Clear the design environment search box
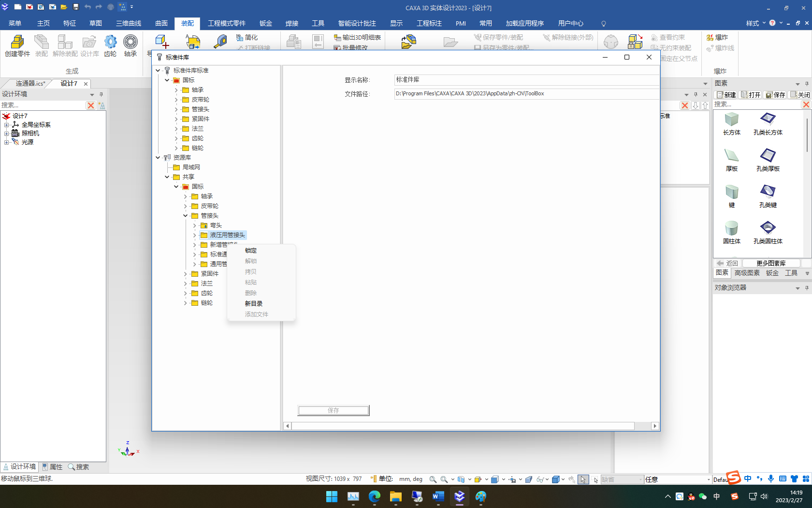The height and width of the screenshot is (508, 812). tap(91, 105)
